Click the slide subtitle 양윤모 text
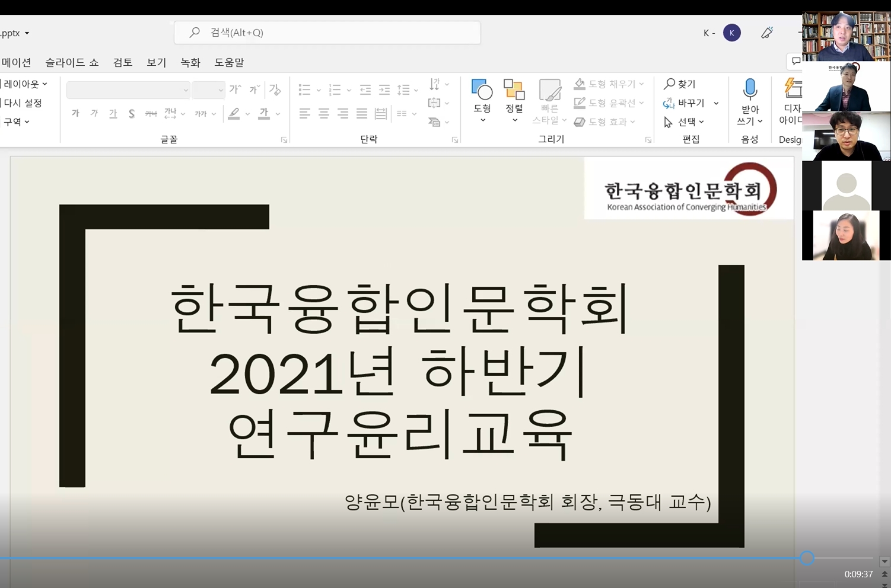This screenshot has width=891, height=588. 527,502
